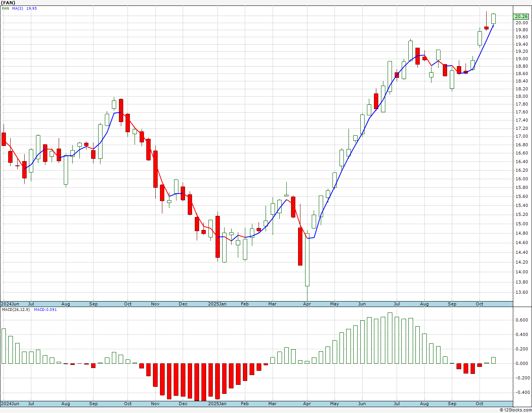
Task: Click Feb on the MACD panel date axis
Action: 244,404
